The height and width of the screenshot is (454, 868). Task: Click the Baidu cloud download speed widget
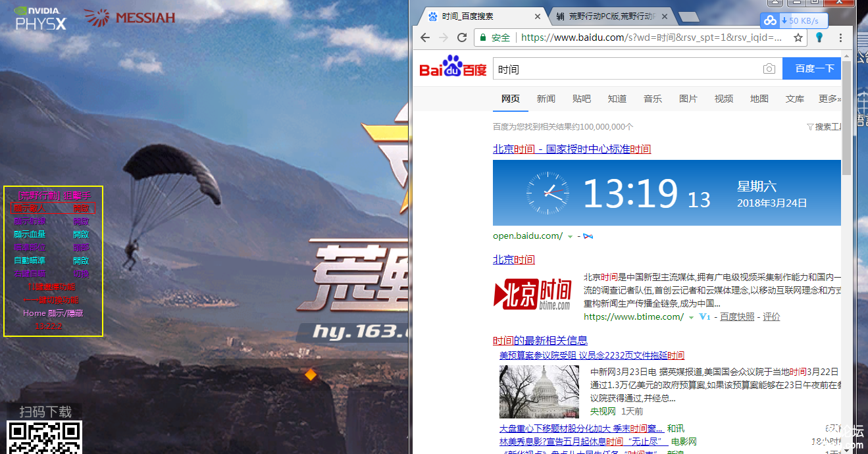pyautogui.click(x=794, y=20)
